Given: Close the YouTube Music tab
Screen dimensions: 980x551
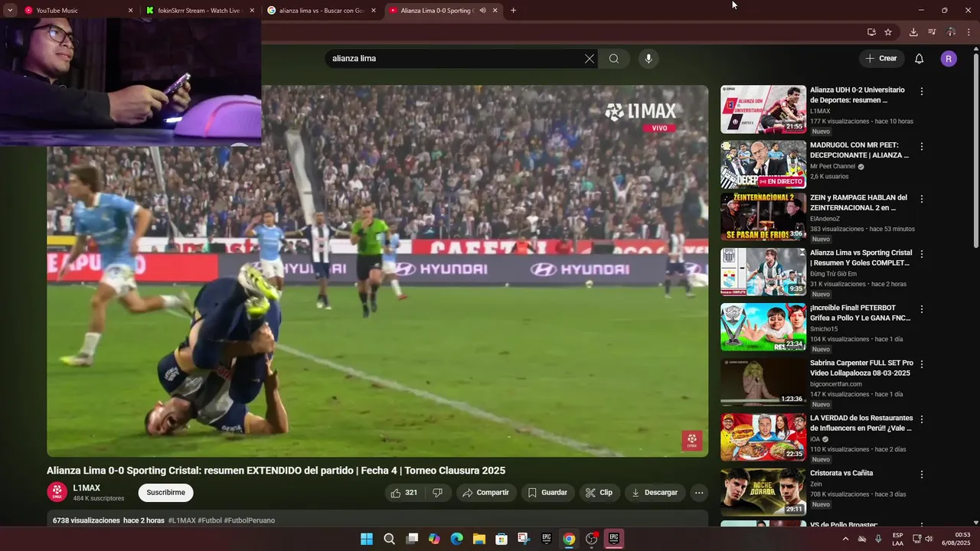Looking at the screenshot, I should coord(130,11).
